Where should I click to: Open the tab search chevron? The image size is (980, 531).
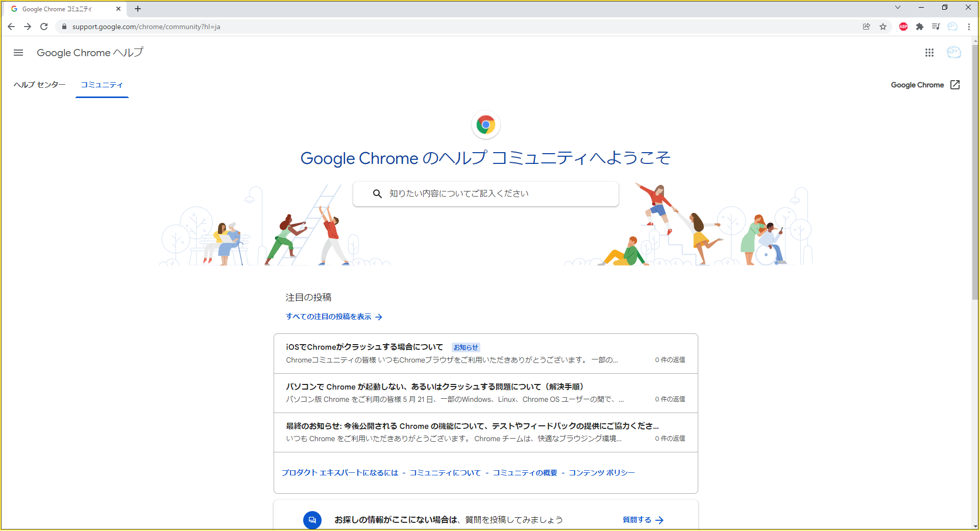pos(898,7)
